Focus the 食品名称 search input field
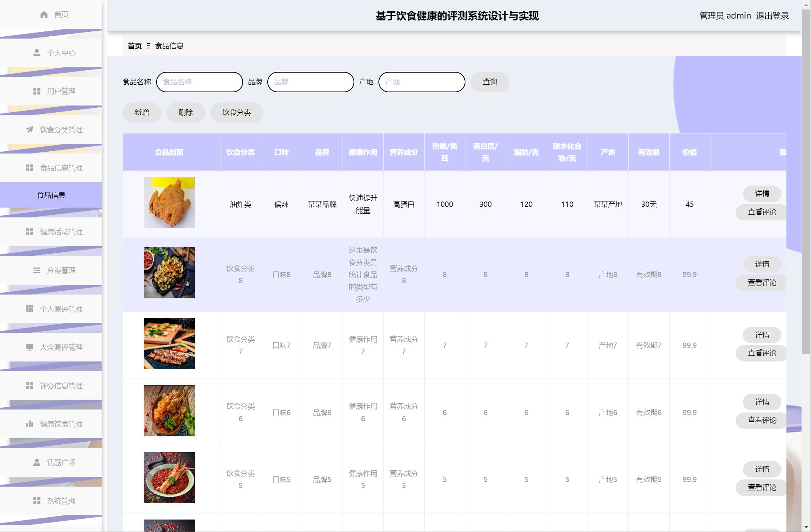The height and width of the screenshot is (532, 811). pos(199,82)
